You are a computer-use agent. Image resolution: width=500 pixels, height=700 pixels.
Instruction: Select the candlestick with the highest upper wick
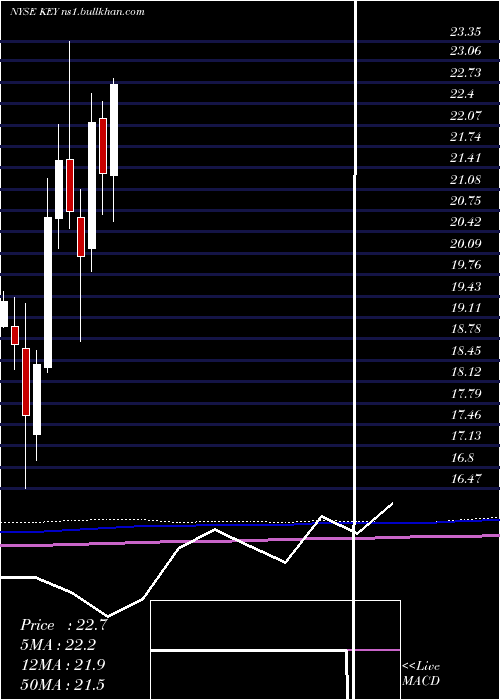point(70,135)
